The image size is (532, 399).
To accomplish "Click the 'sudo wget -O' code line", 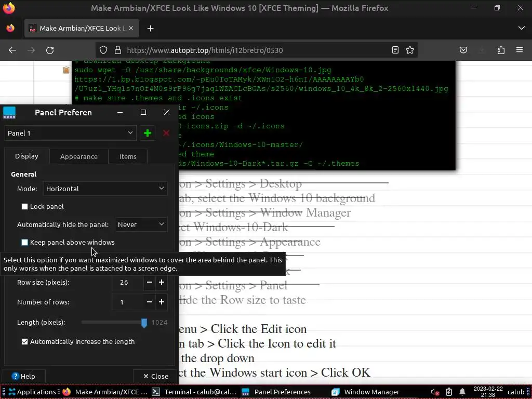I will [x=203, y=70].
